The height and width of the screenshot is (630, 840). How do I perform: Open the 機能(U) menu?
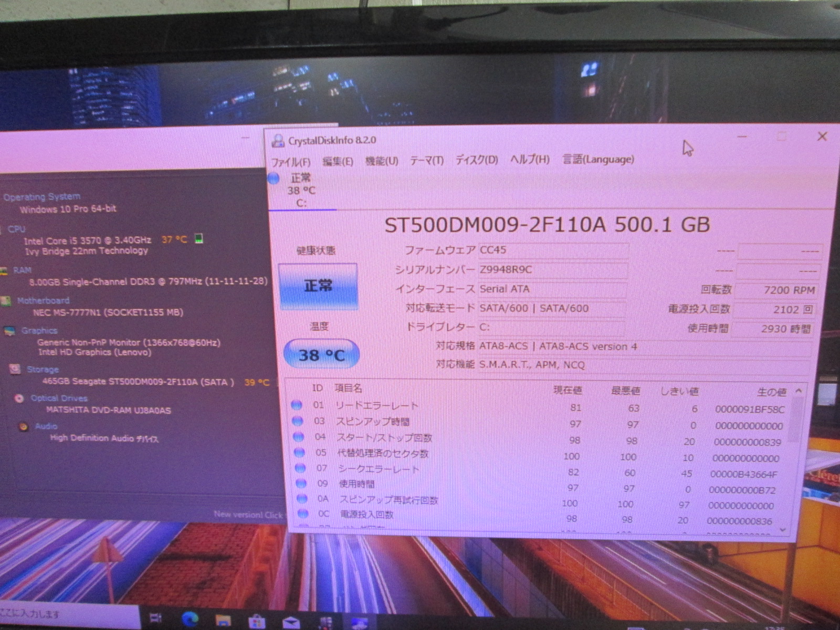pyautogui.click(x=382, y=161)
